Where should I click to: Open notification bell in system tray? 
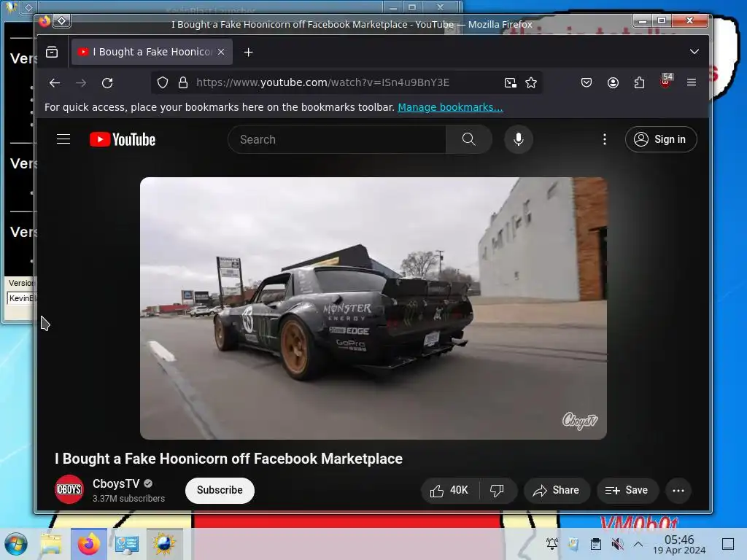pos(552,544)
